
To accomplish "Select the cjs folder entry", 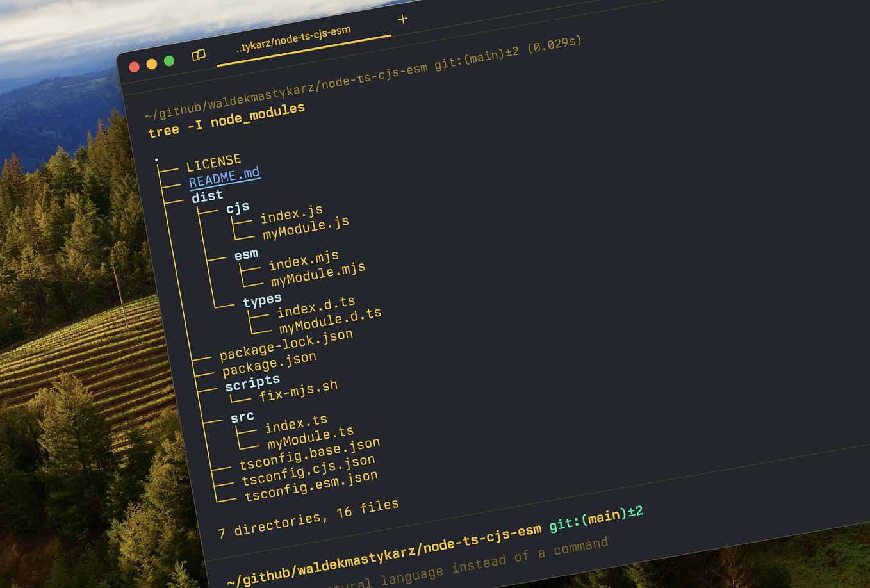I will (x=237, y=207).
